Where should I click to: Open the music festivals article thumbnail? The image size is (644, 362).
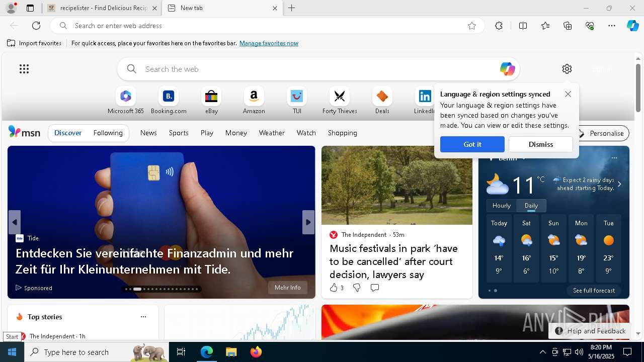tap(397, 185)
